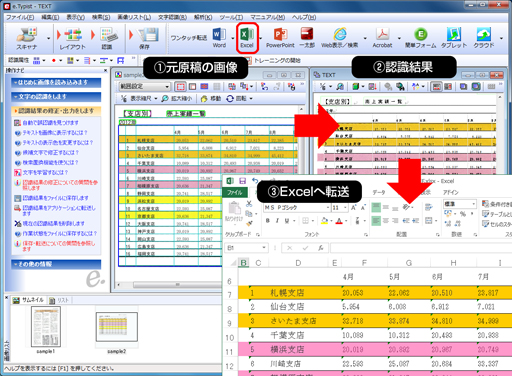512x376 pixels.
Task: Open the Excel Name Box dropdown
Action: click(264, 248)
